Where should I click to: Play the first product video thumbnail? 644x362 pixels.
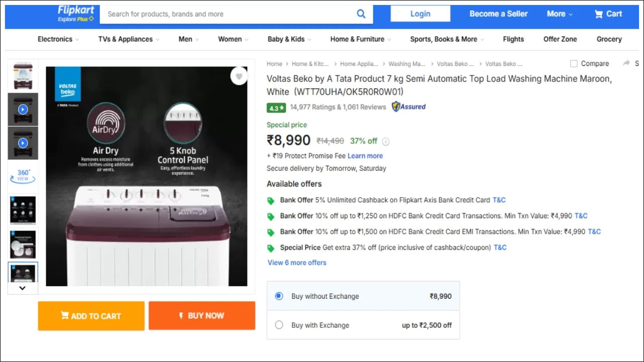[23, 109]
